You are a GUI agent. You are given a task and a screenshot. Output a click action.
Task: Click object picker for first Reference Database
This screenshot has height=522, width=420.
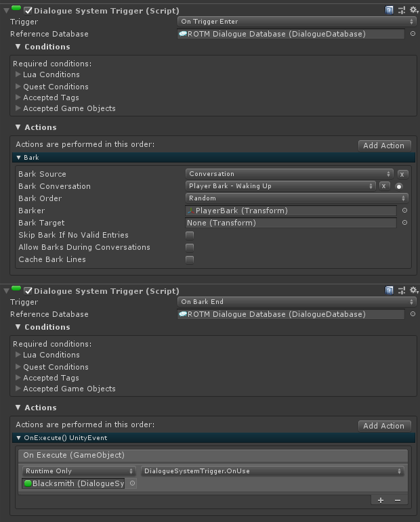[x=413, y=34]
